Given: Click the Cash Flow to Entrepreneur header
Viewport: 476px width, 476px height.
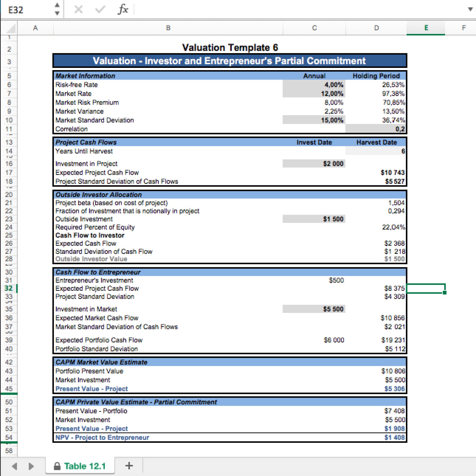Looking at the screenshot, I should coord(98,272).
